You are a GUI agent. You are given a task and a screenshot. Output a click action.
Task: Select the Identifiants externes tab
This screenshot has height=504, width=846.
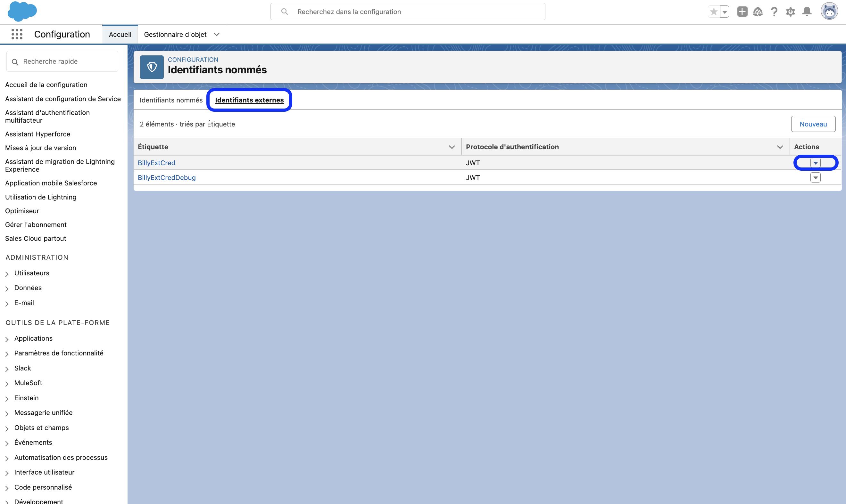coord(250,100)
